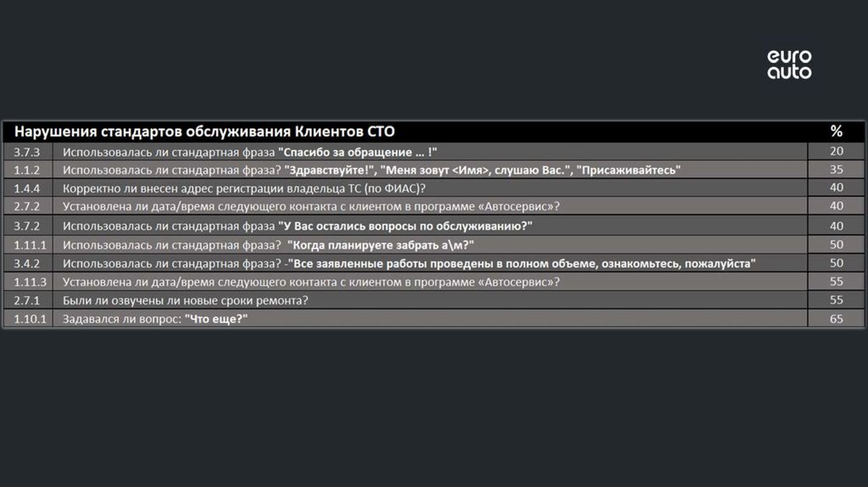Click the ФИАС address registration question

(244, 188)
